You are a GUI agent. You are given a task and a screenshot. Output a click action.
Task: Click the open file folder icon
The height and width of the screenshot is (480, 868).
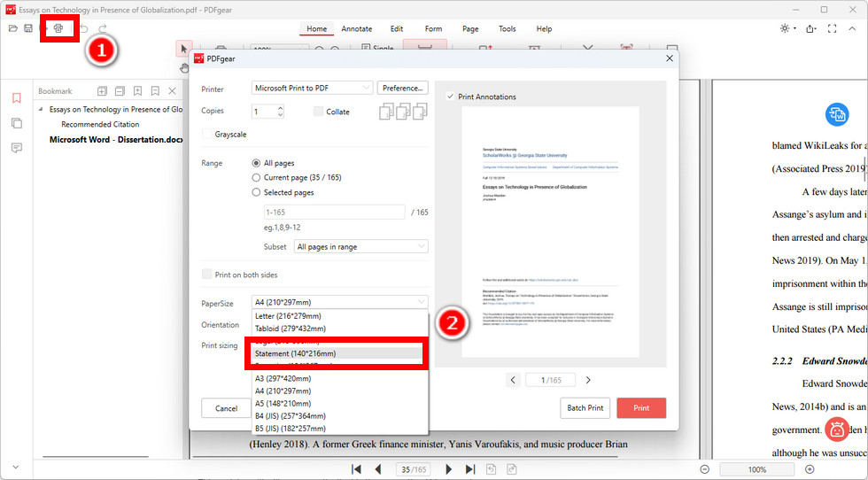click(12, 28)
